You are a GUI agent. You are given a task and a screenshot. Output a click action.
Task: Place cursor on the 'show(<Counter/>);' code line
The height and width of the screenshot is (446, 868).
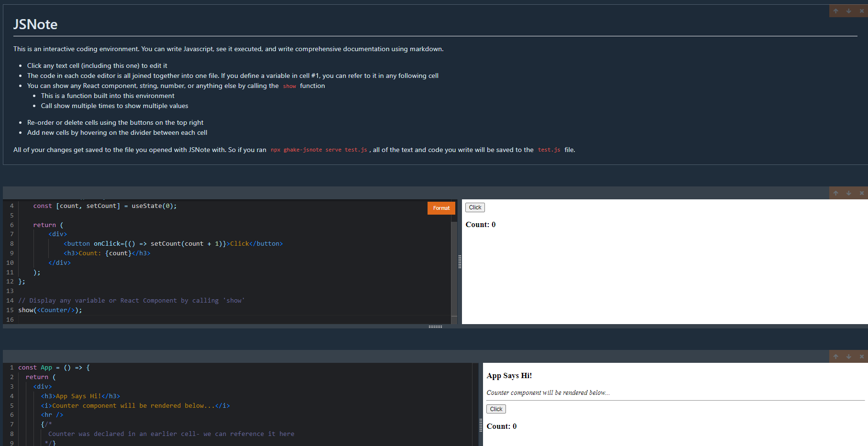tap(50, 310)
